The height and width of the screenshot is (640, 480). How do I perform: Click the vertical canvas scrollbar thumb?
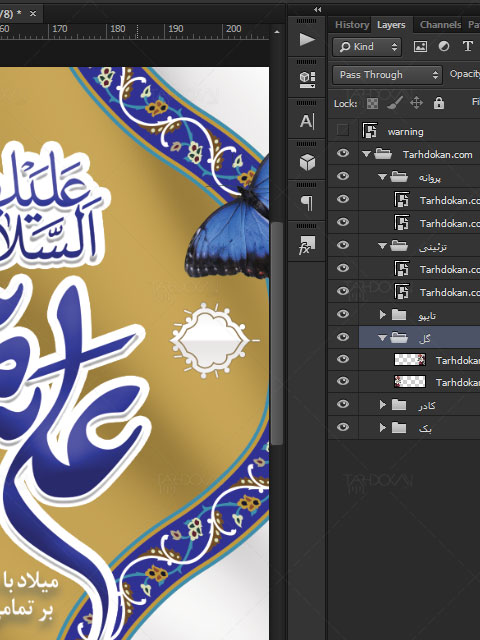coord(277,333)
